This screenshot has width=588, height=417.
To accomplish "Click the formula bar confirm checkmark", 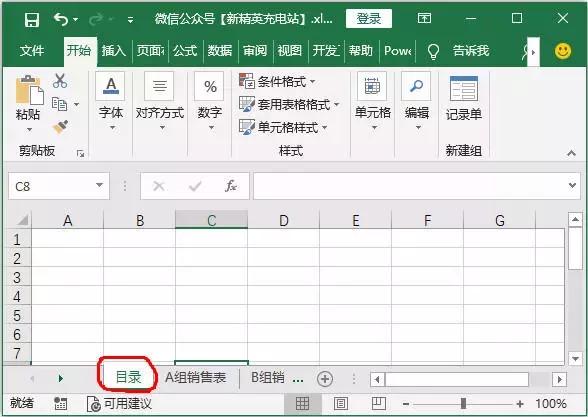I will pos(195,186).
